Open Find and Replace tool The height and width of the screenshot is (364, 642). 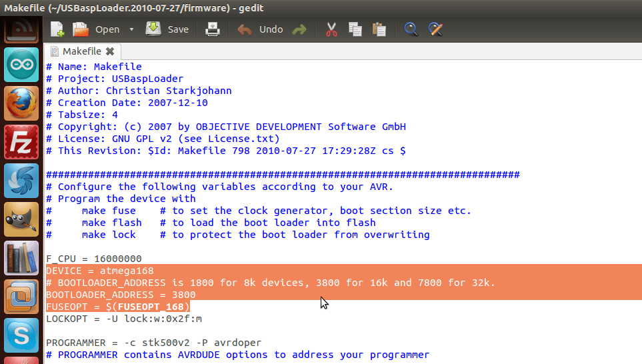pyautogui.click(x=435, y=29)
